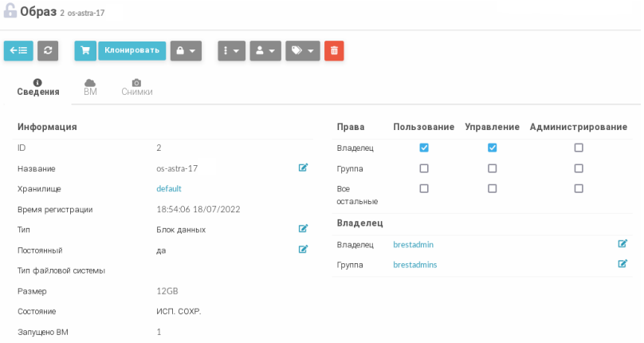
Task: Uncheck owner Пользование permission checkbox
Action: click(424, 148)
